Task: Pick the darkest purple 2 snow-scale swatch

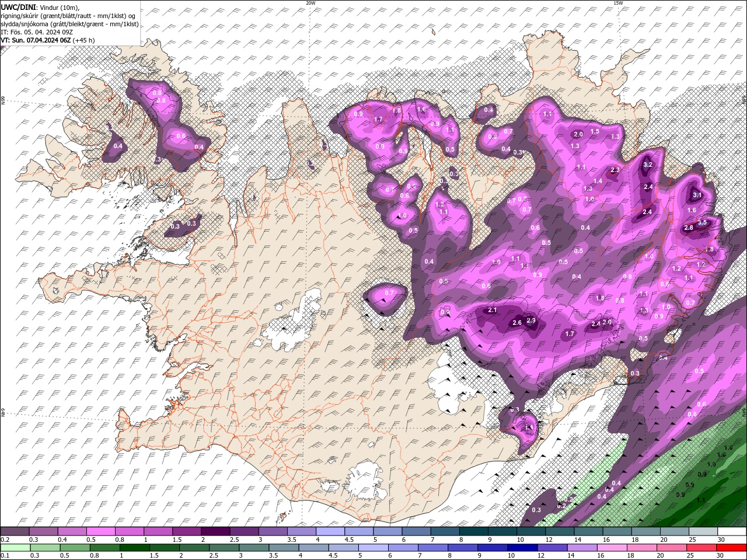Action: click(x=215, y=531)
